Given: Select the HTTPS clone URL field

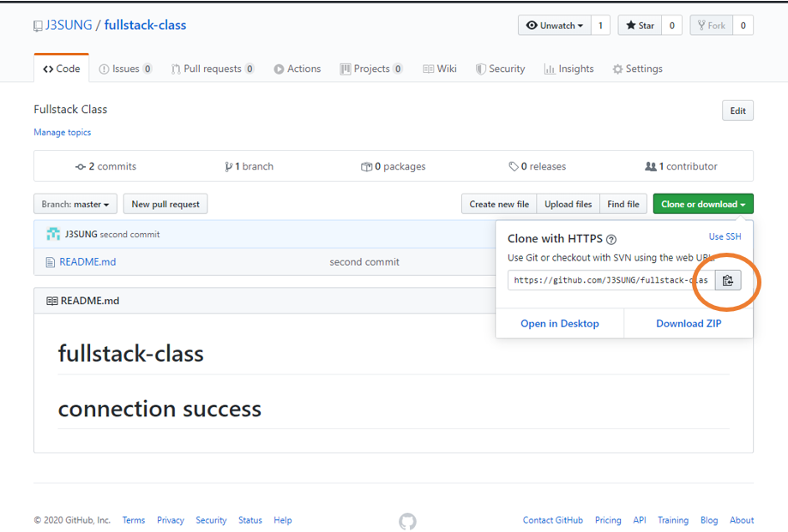Looking at the screenshot, I should click(611, 280).
